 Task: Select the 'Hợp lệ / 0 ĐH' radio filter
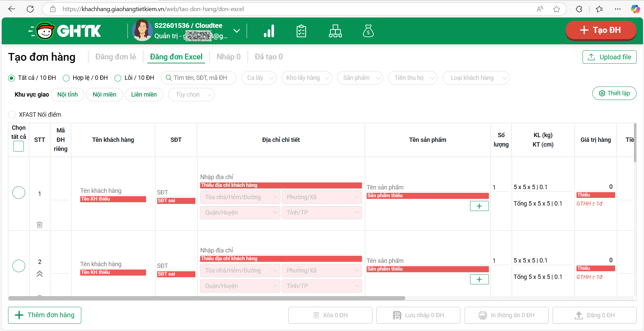tap(66, 78)
